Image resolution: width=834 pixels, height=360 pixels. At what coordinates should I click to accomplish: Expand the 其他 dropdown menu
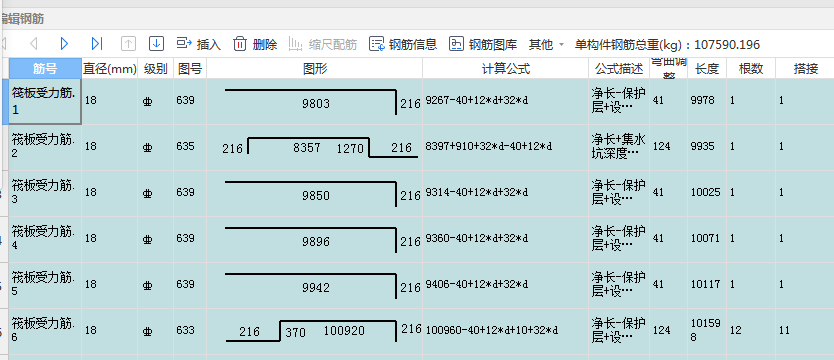(546, 44)
